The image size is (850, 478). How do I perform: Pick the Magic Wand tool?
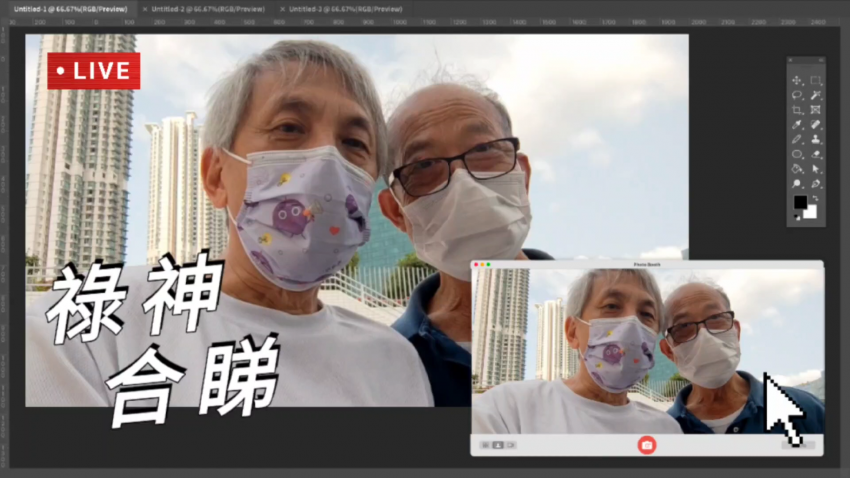click(816, 95)
